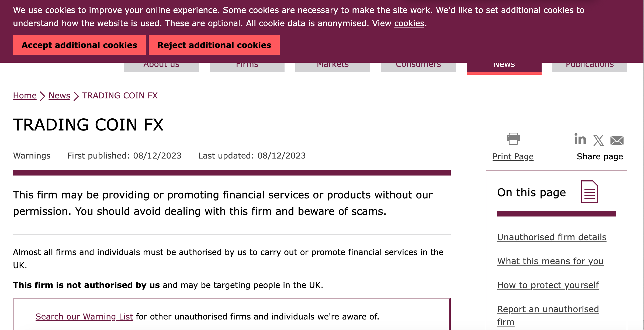The width and height of the screenshot is (644, 330).
Task: Open the cookies policy link
Action: 409,23
